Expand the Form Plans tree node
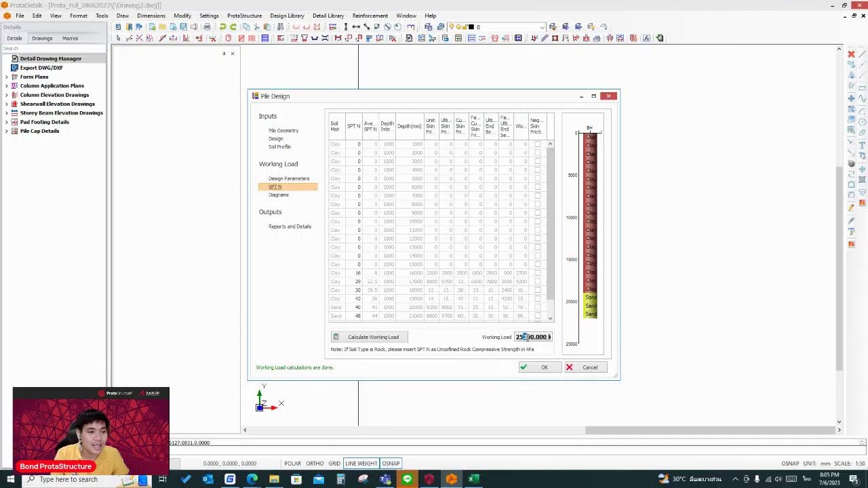 [6, 77]
